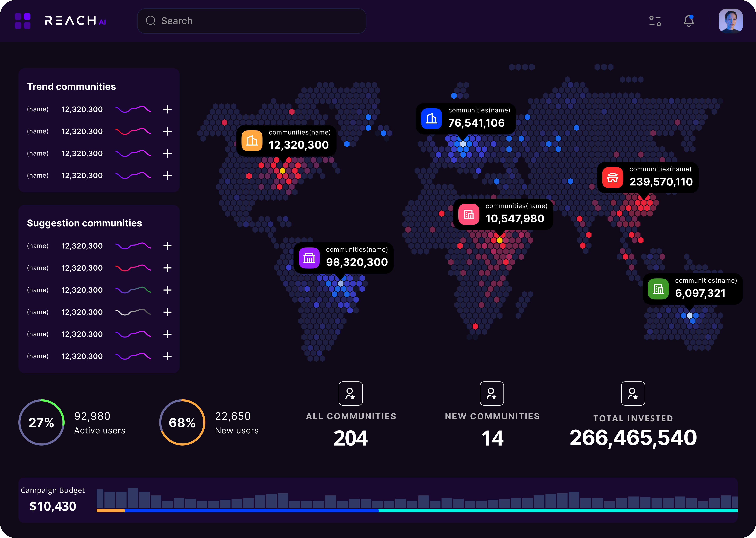756x538 pixels.
Task: Click the first trend community sparkline chart
Action: (133, 109)
